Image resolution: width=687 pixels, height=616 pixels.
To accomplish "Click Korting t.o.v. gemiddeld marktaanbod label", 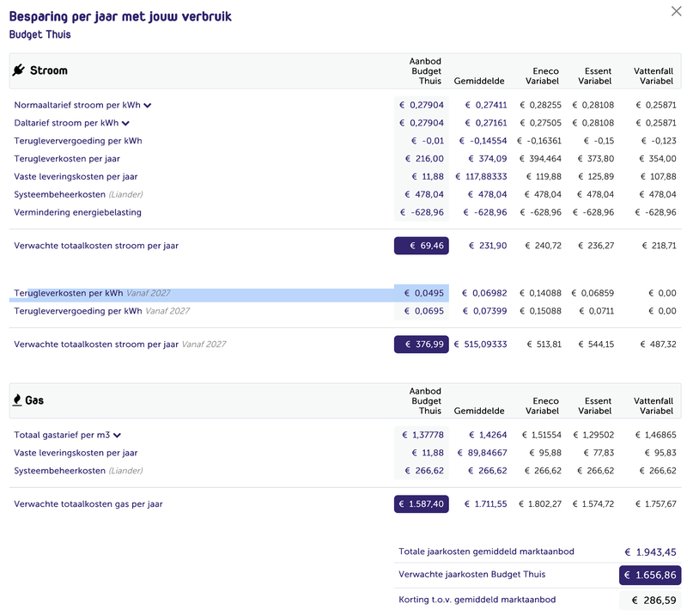I will point(477,600).
